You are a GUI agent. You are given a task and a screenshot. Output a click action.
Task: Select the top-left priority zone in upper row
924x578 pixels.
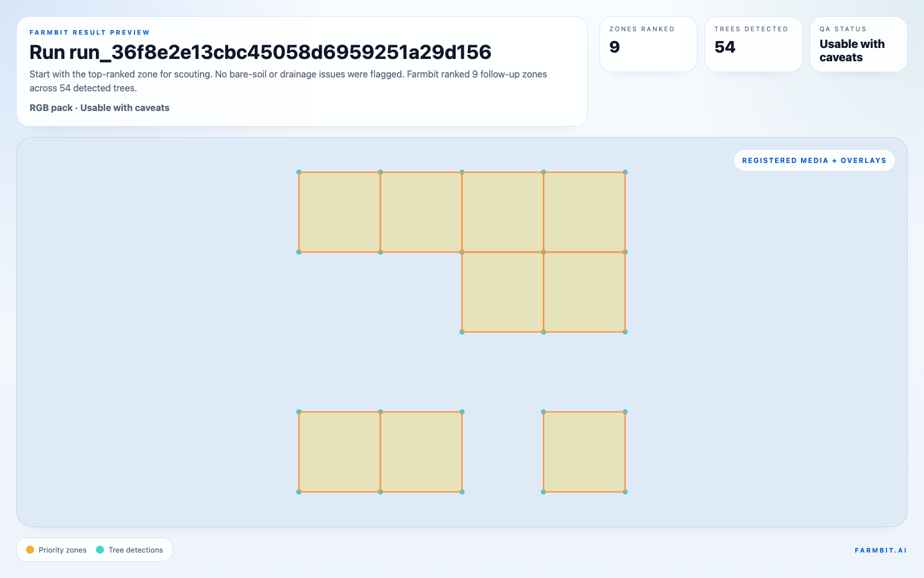pos(340,212)
